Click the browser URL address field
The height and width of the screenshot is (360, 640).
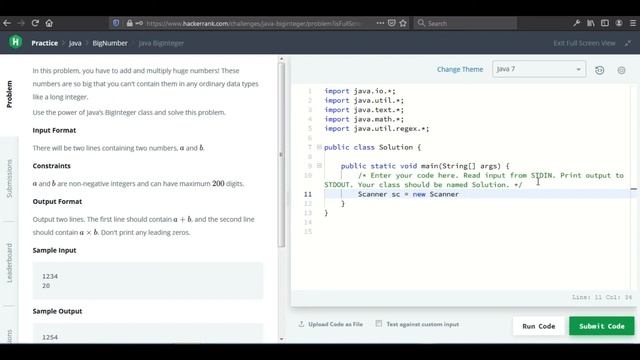coord(253,23)
